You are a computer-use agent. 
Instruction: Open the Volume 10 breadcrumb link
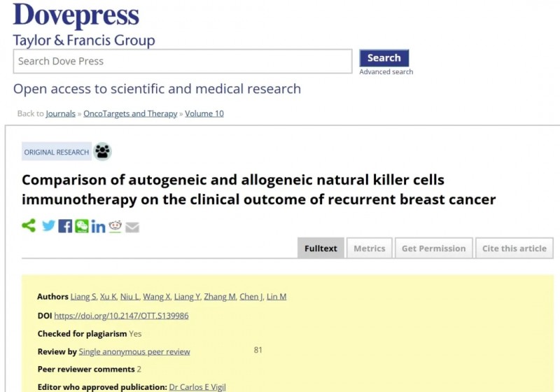(x=204, y=113)
